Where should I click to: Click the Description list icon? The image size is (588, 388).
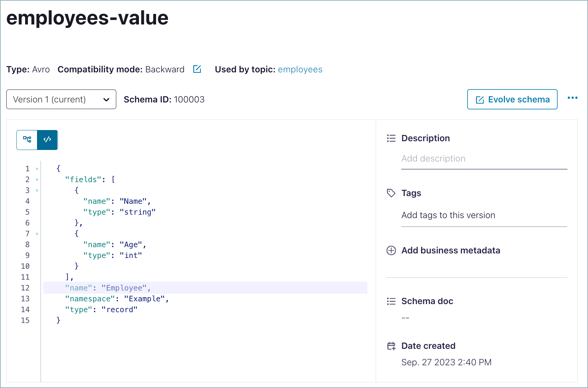pyautogui.click(x=391, y=138)
